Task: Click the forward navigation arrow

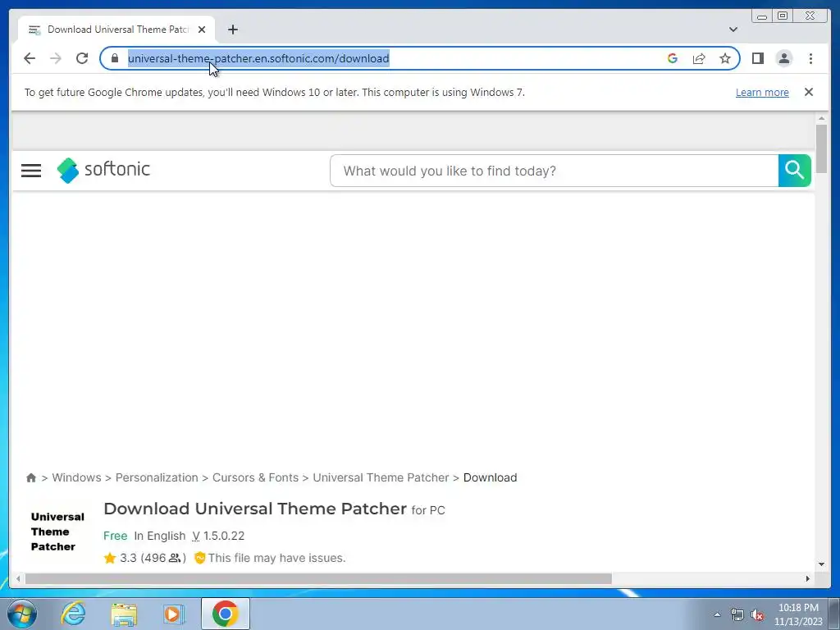Action: pyautogui.click(x=56, y=58)
